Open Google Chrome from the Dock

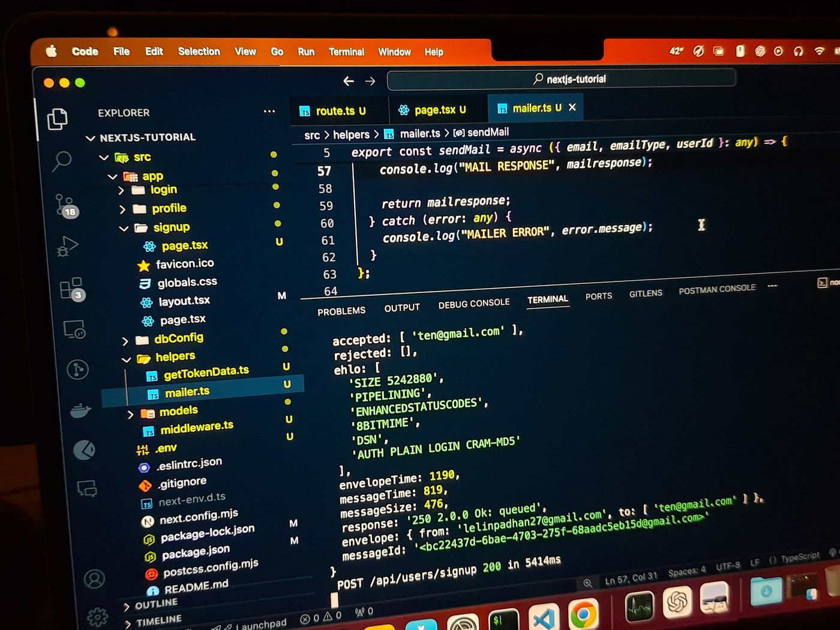click(583, 614)
